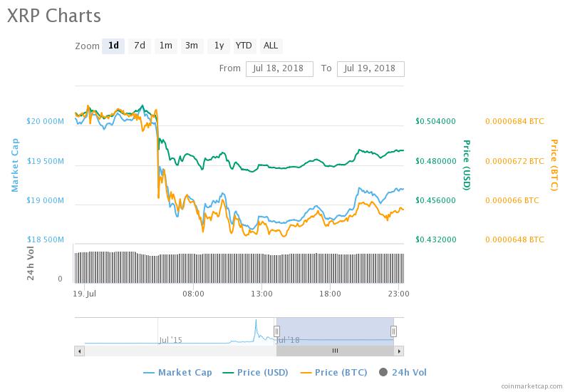This screenshot has width=570, height=392.
Task: Click the $0.456000 price label
Action: point(435,200)
